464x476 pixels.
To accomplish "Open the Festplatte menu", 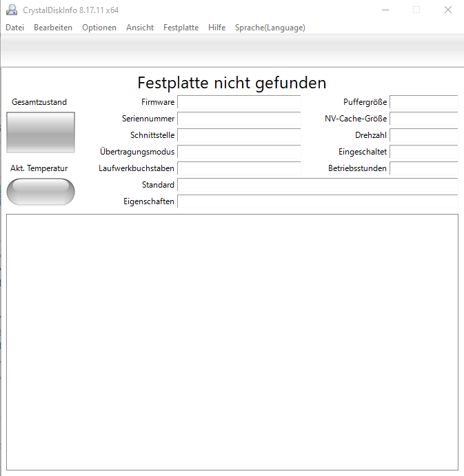I will click(181, 28).
